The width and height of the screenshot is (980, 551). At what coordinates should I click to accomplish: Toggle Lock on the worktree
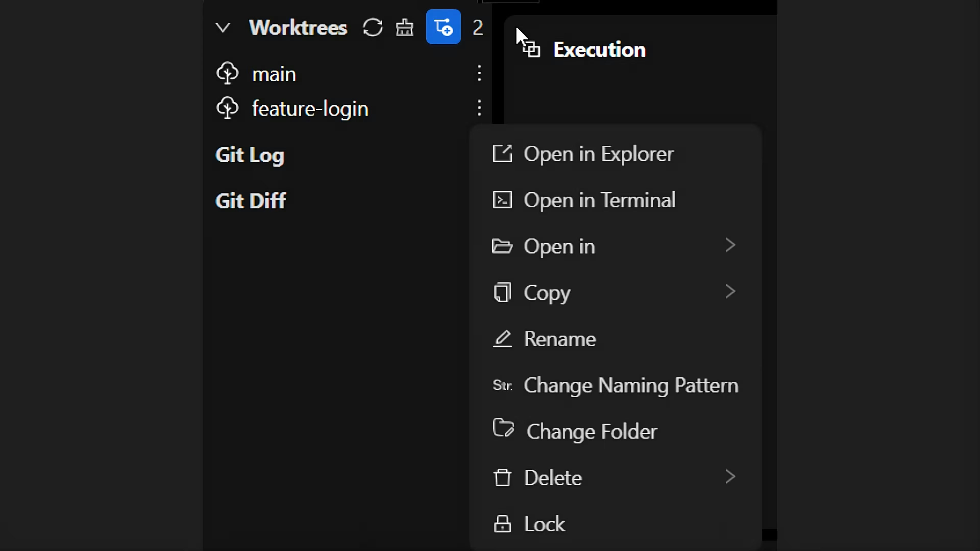click(x=544, y=524)
